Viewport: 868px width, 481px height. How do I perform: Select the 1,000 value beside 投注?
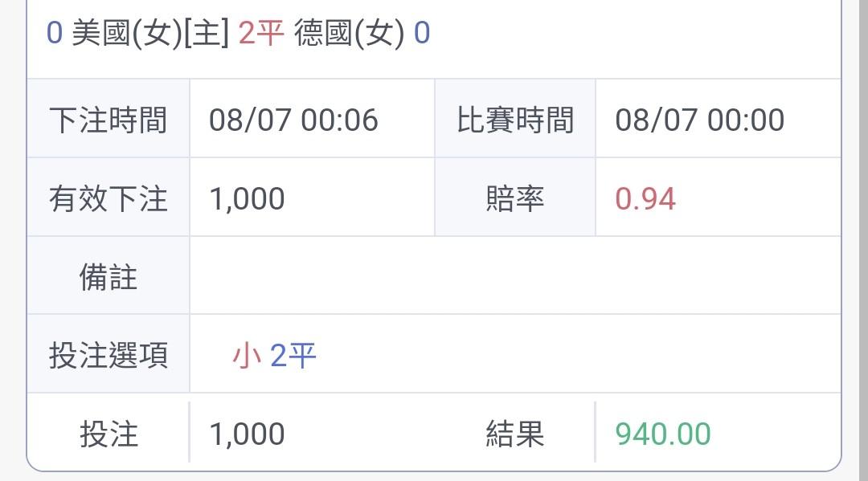point(247,434)
